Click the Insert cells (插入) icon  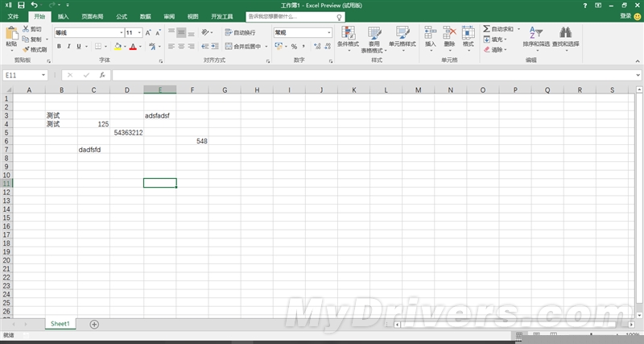point(431,32)
